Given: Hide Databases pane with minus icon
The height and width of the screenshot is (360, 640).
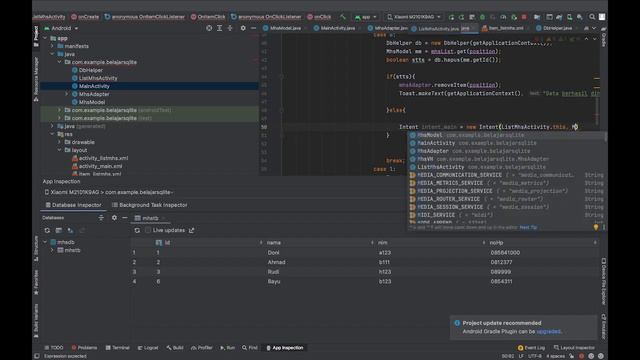Looking at the screenshot, I should (x=125, y=218).
